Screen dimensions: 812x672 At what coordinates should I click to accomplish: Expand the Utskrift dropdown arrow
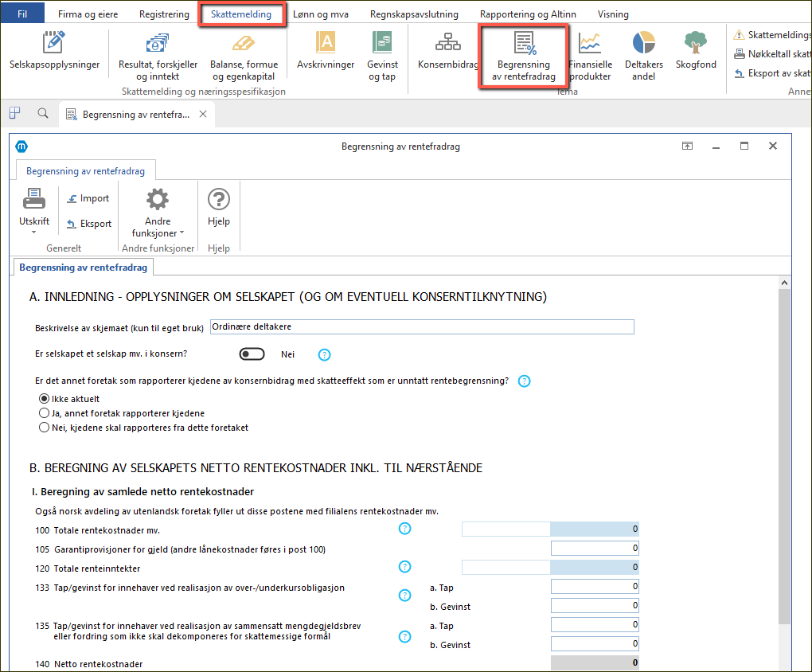34,232
